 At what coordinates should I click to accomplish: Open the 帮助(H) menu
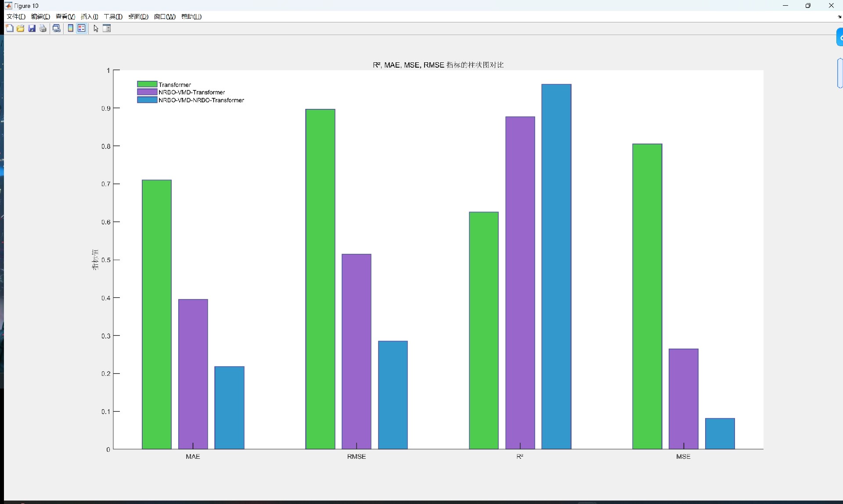tap(191, 17)
